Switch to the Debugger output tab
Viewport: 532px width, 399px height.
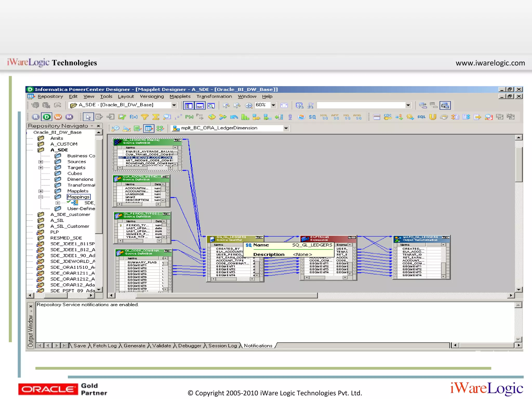[190, 345]
